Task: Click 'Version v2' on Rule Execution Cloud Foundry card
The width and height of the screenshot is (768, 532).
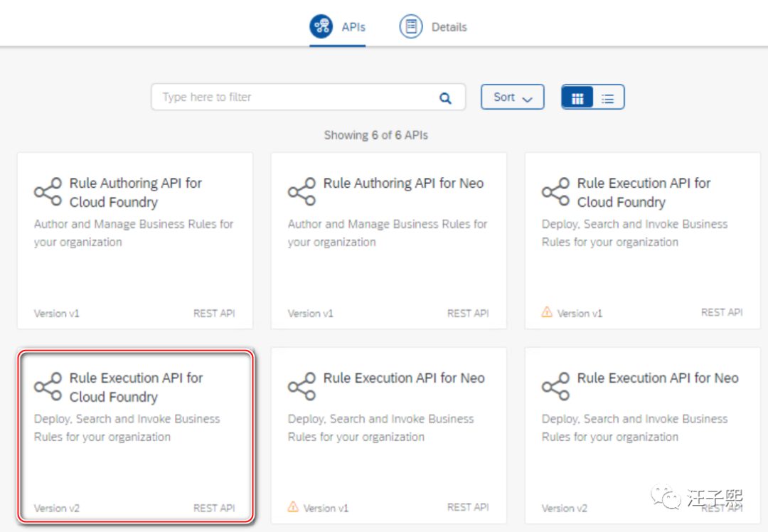Action: pyautogui.click(x=56, y=509)
